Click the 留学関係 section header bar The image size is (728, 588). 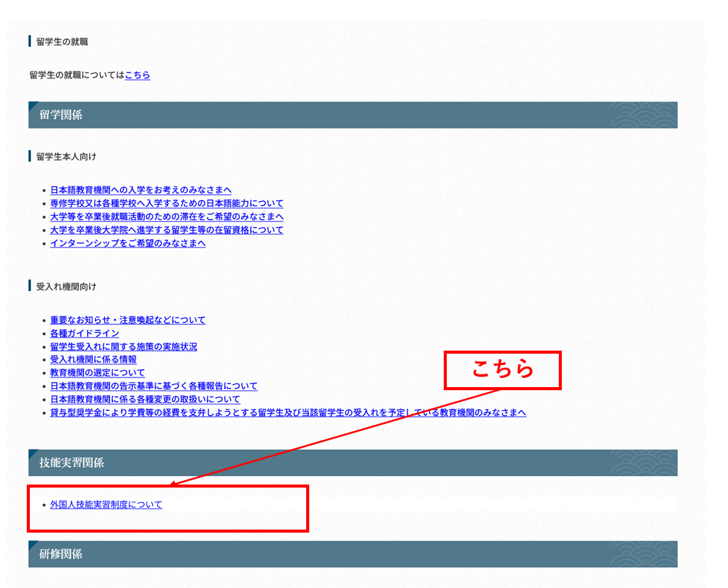(x=352, y=115)
